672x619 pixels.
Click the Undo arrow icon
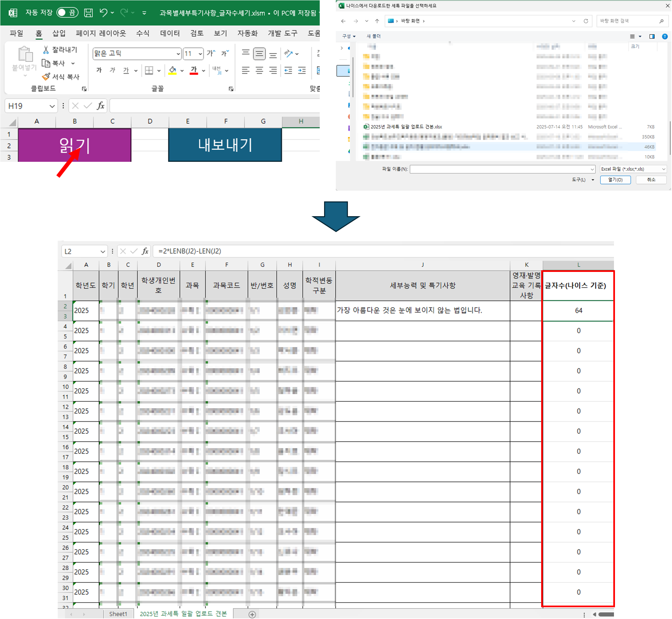(103, 13)
